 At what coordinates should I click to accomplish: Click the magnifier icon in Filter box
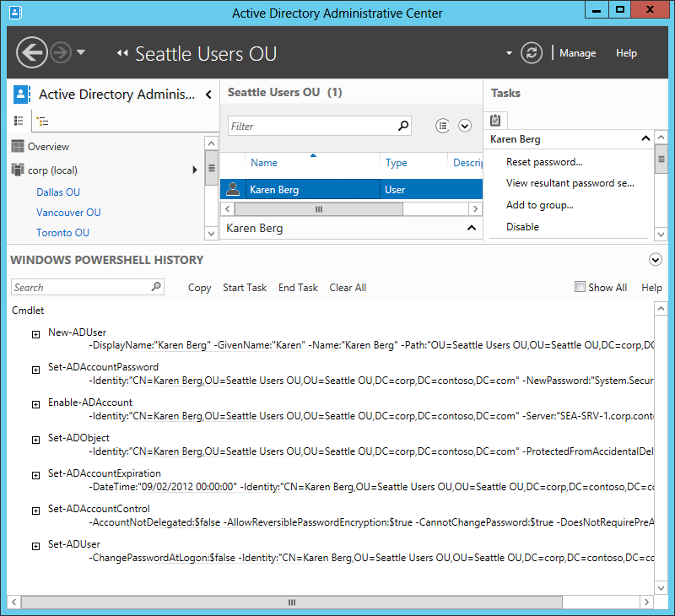403,126
